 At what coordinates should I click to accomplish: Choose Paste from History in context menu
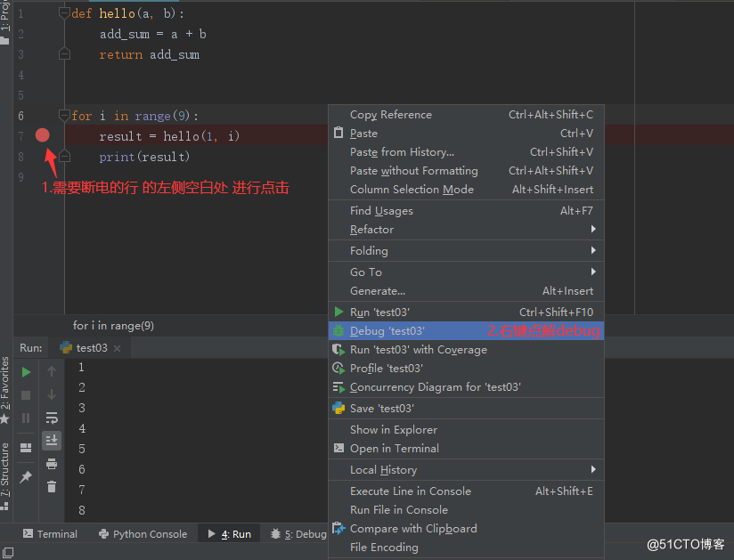(466, 152)
